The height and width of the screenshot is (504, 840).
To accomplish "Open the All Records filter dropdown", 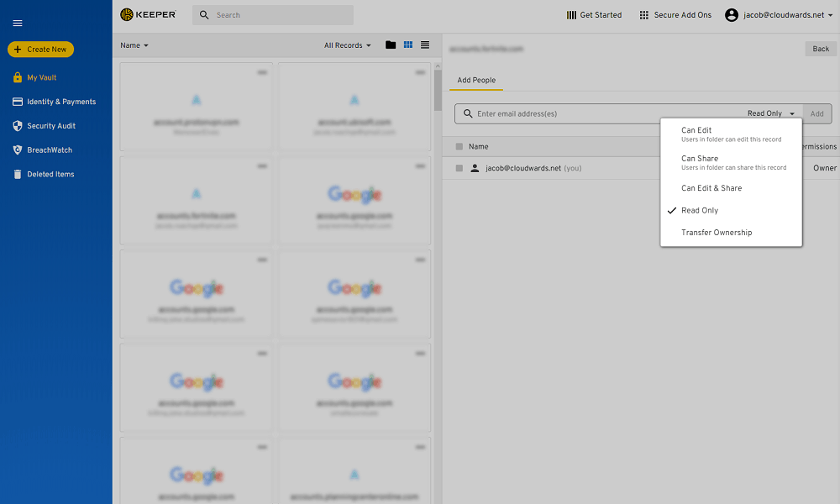I will point(347,45).
